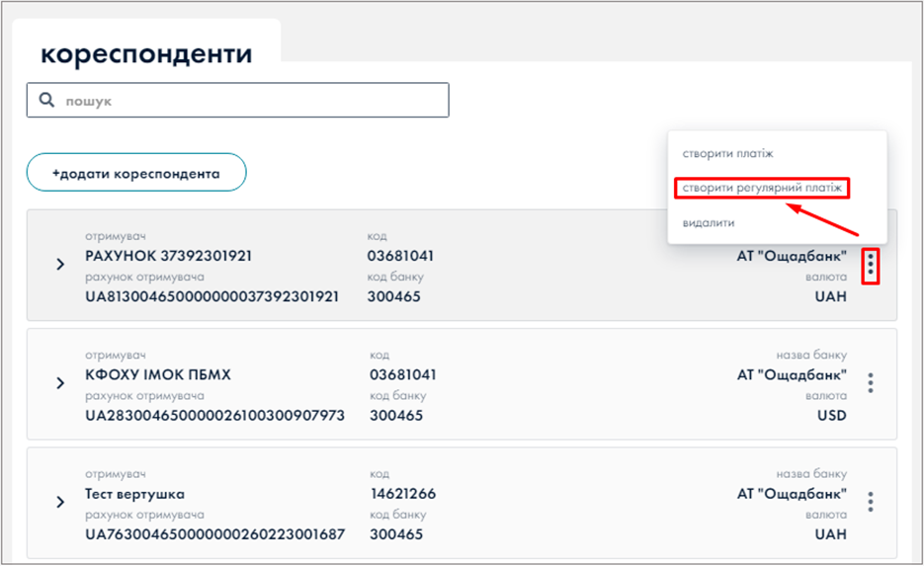Click the code 14621266 value
The height and width of the screenshot is (566, 924).
[402, 494]
